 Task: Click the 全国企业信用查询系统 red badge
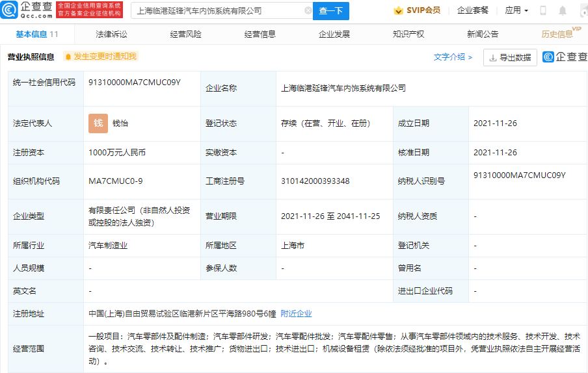[x=89, y=10]
